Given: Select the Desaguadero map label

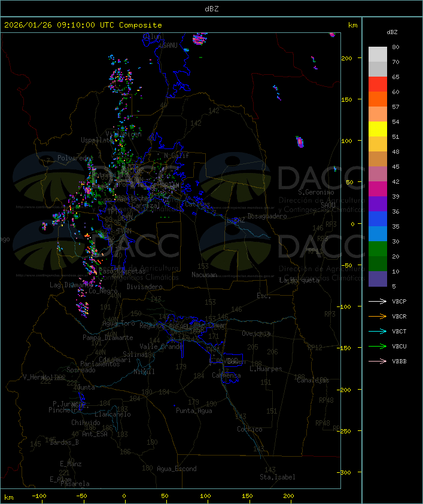Looking at the screenshot, I should click(x=267, y=216).
